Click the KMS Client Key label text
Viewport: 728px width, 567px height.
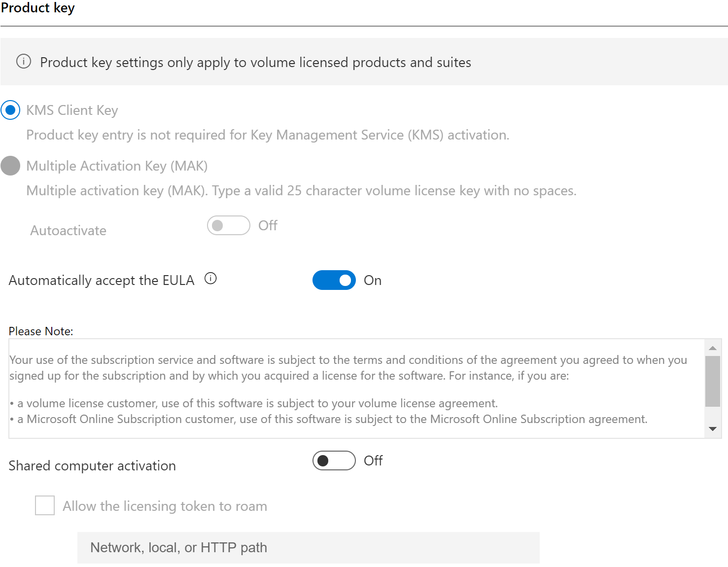(72, 110)
